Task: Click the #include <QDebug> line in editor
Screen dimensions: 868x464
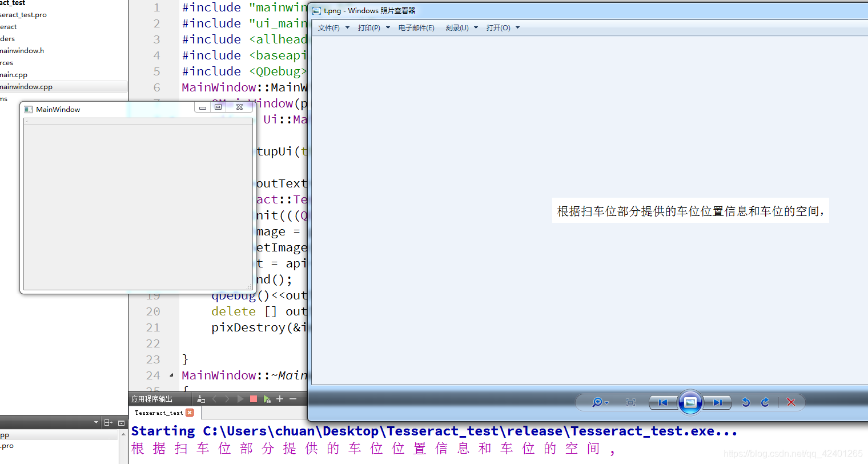Action: 244,71
